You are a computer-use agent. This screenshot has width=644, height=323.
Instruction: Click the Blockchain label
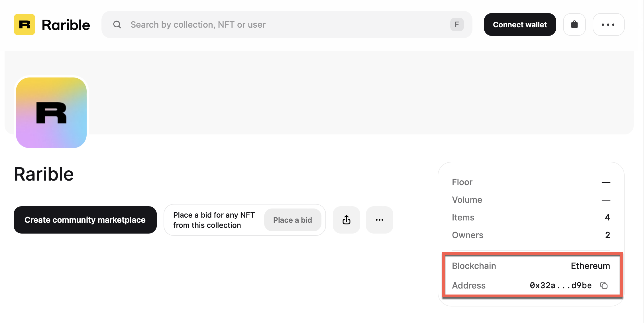(474, 266)
